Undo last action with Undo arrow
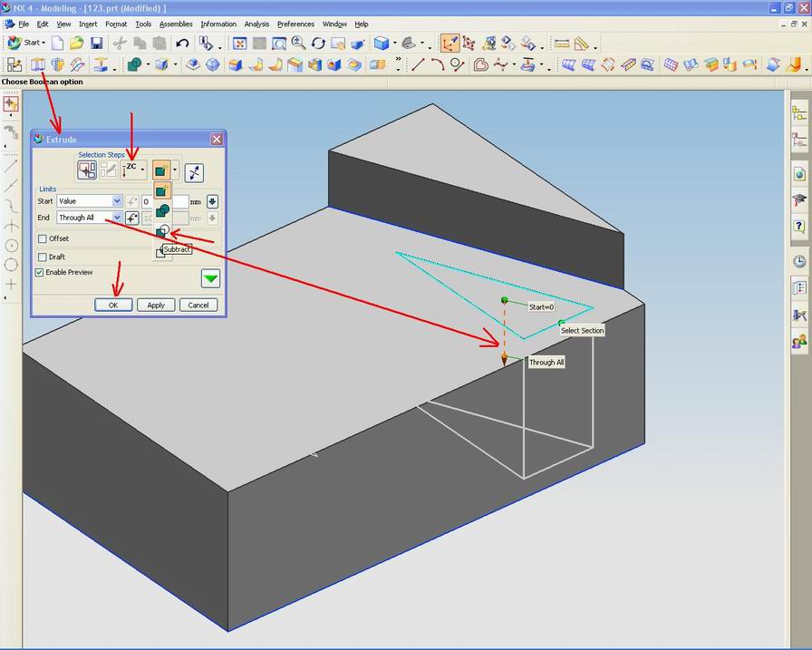Screen dimensions: 812x650 (182, 43)
